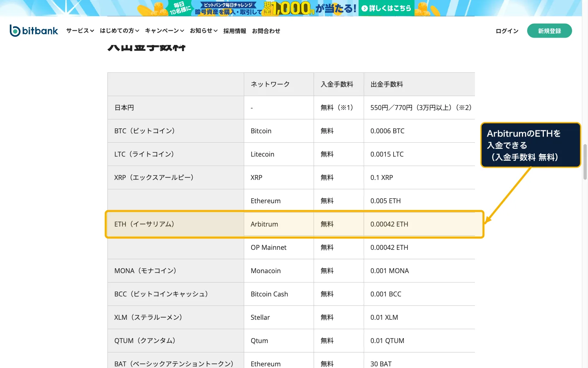
Task: Select the 550円／770円 yen withdrawal fee
Action: tap(421, 108)
